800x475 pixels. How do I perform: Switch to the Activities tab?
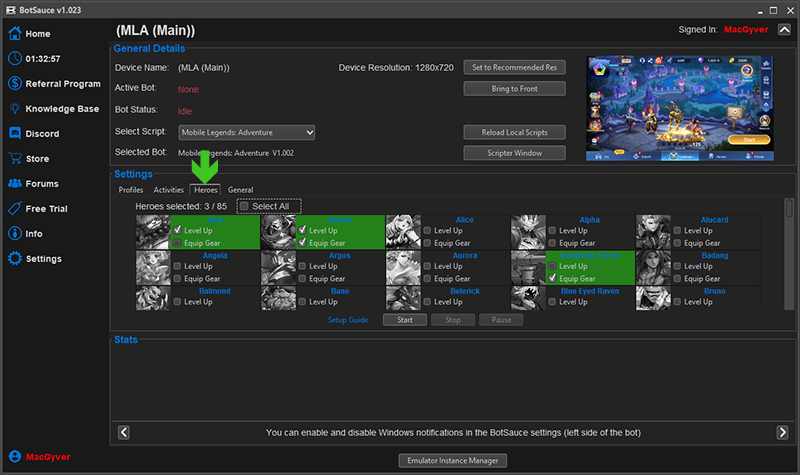(168, 190)
